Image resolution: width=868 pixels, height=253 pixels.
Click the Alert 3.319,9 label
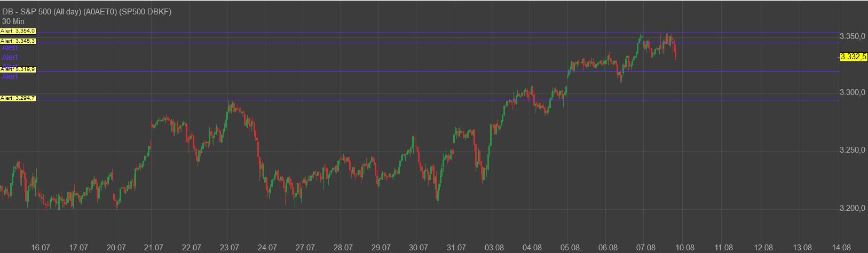[x=18, y=69]
